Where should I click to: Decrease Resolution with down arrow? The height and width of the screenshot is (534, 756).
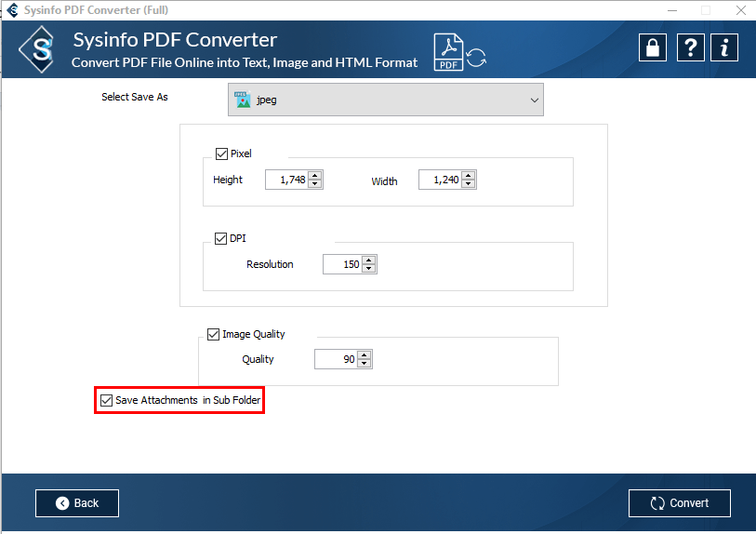click(x=369, y=268)
